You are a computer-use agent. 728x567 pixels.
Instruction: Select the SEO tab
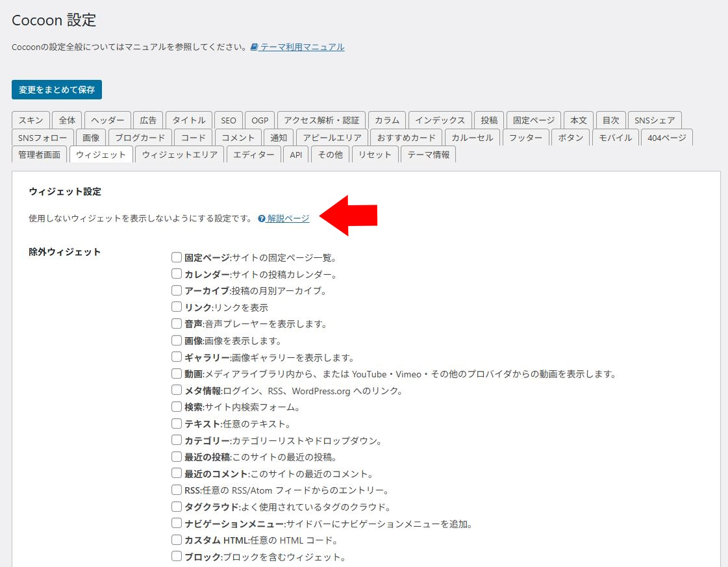(x=229, y=120)
